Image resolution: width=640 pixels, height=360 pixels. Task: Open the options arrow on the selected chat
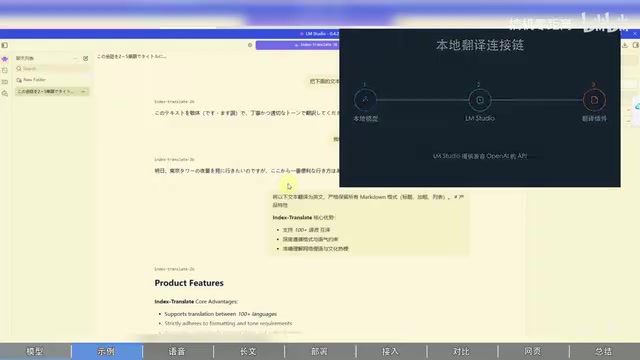coord(83,91)
